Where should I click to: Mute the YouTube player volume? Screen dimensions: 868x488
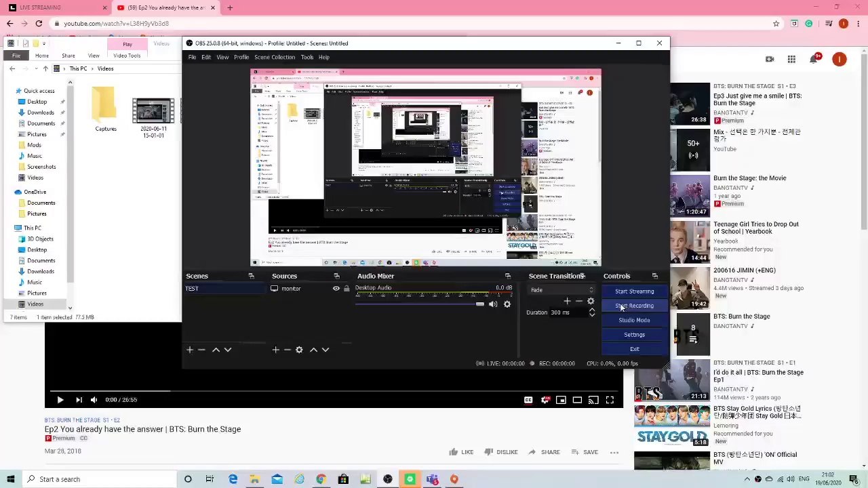[94, 400]
